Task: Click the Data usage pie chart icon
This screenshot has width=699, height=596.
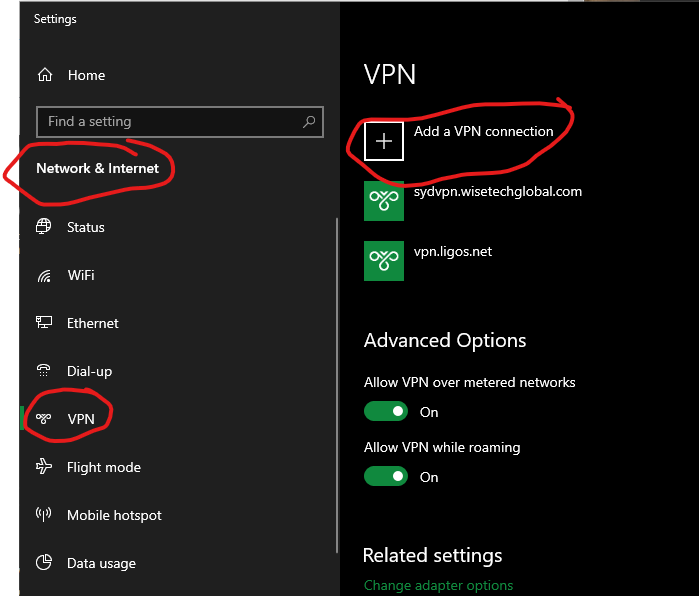Action: (x=44, y=562)
